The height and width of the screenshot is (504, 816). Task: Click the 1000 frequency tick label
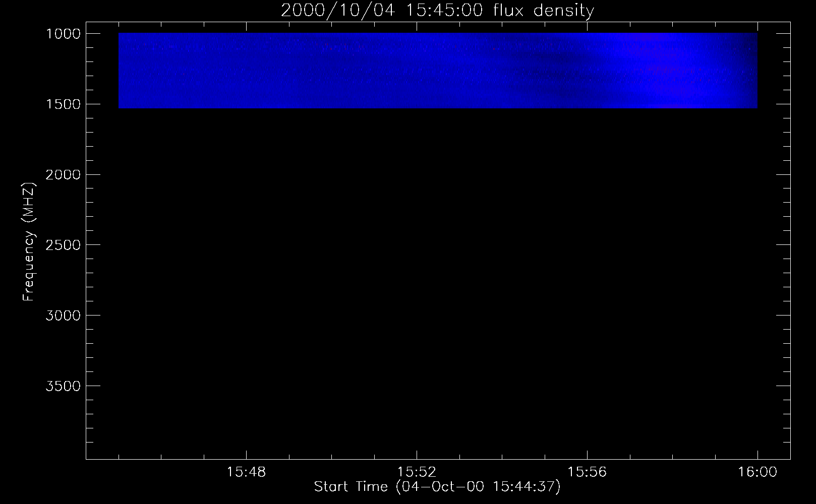pos(63,34)
